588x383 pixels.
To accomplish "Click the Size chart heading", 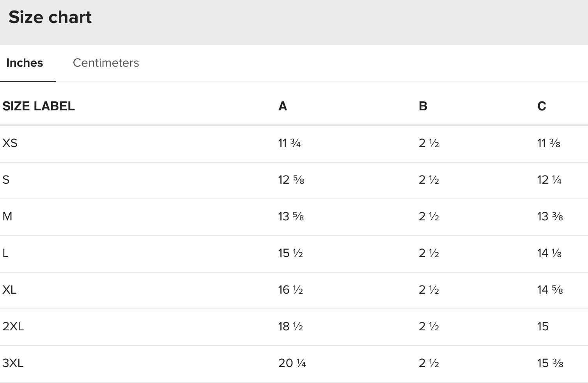I will pyautogui.click(x=50, y=17).
